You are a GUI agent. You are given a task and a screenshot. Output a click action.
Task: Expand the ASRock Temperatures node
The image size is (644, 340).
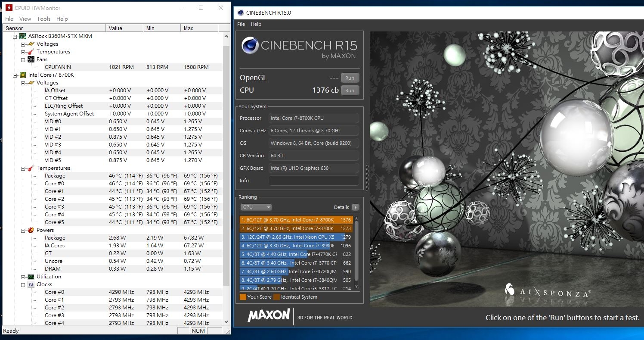pyautogui.click(x=23, y=52)
